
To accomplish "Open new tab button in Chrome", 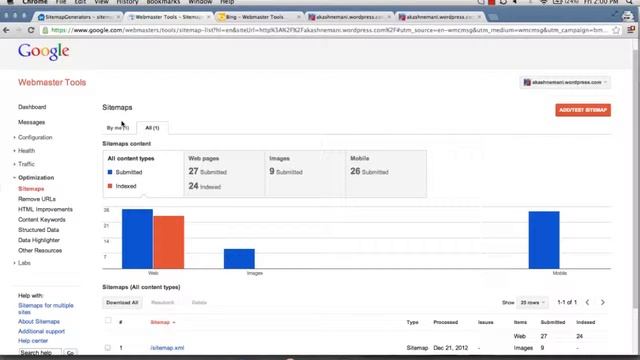I will [493, 17].
